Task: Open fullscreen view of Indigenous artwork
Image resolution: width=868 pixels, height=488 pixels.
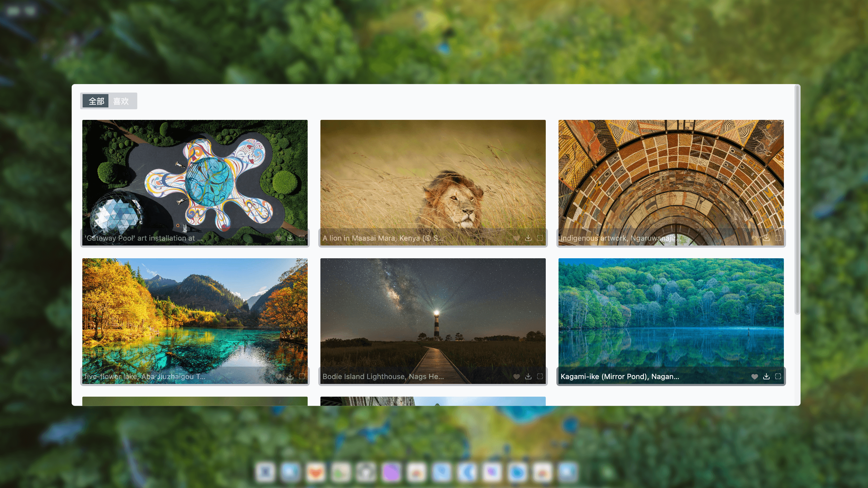Action: tap(778, 238)
